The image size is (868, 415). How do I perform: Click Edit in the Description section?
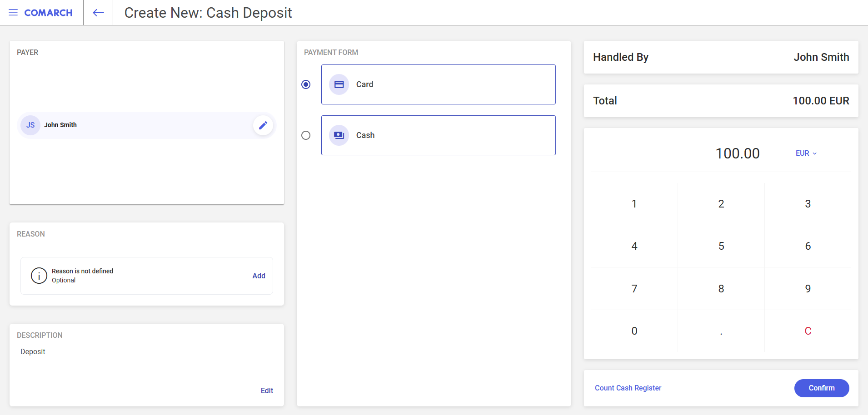click(267, 390)
